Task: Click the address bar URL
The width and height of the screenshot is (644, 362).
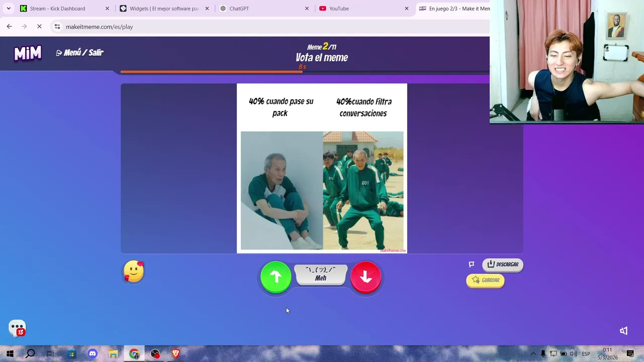Action: 99,27
